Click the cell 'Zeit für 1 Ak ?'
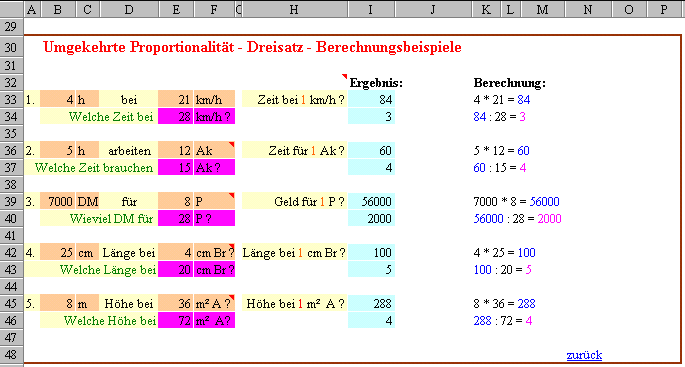The image size is (685, 367). pos(294,151)
